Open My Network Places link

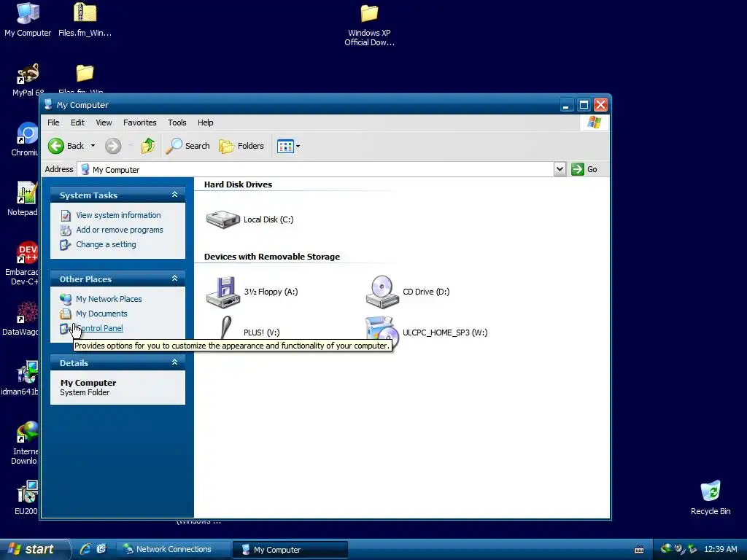point(109,299)
